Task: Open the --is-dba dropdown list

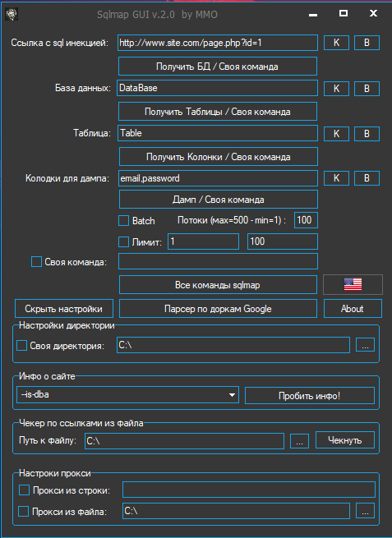Action: click(127, 395)
